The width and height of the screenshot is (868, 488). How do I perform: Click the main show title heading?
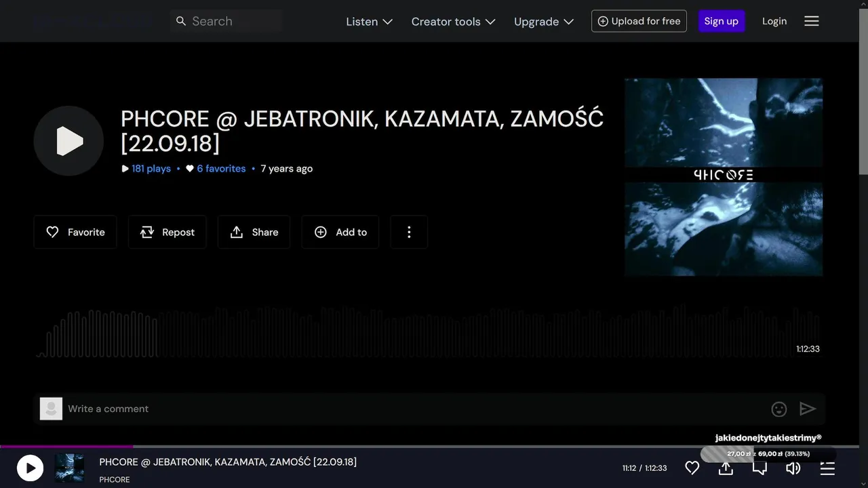click(362, 131)
